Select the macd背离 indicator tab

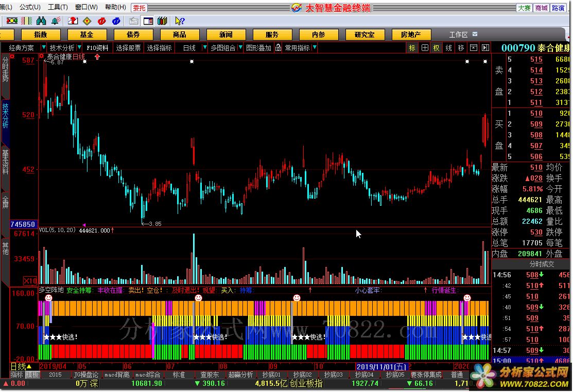(x=117, y=375)
